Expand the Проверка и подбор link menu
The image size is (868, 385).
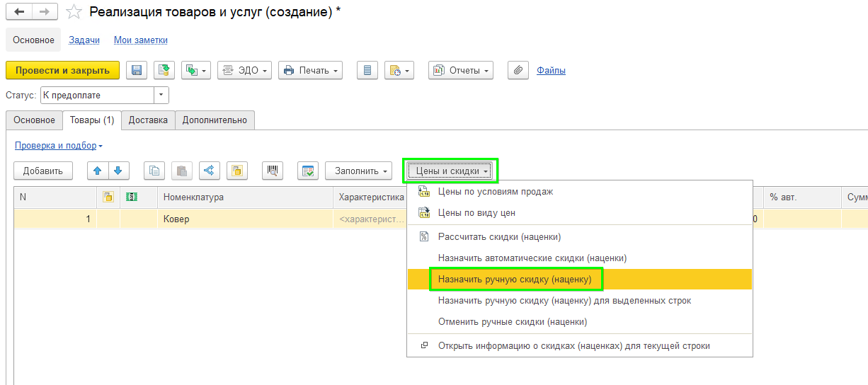coord(58,146)
